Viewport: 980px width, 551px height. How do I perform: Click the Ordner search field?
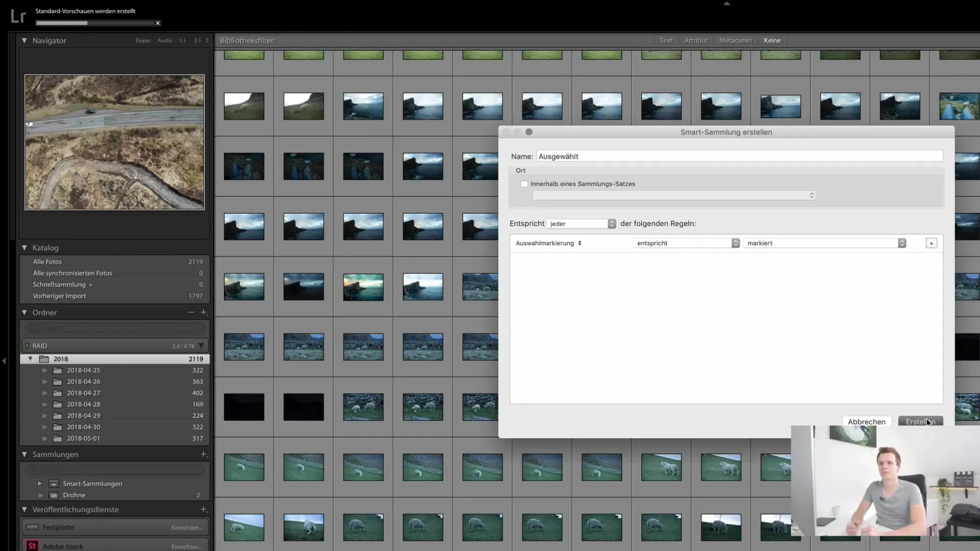click(115, 328)
